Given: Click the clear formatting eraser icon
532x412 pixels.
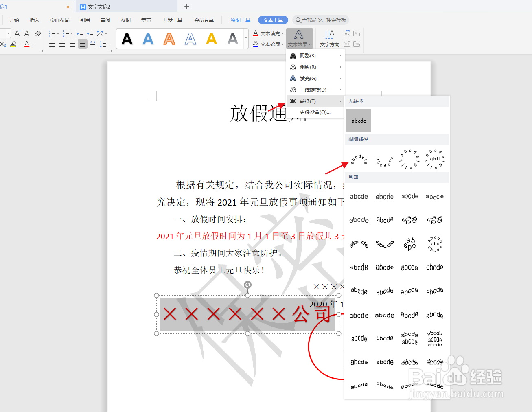Looking at the screenshot, I should point(37,34).
